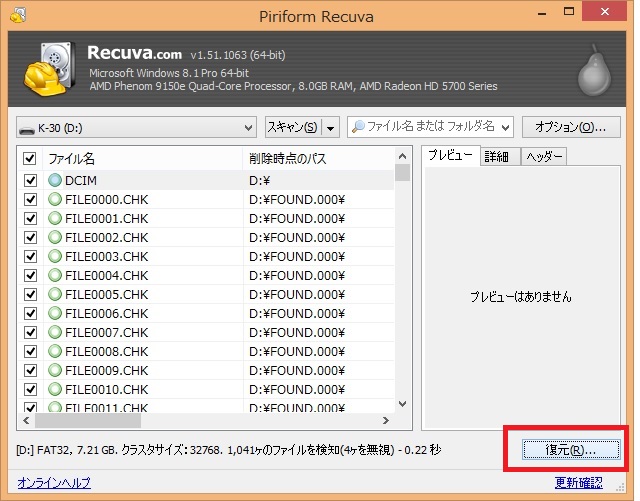
Task: Switch to the ヘッダー tab
Action: click(544, 156)
